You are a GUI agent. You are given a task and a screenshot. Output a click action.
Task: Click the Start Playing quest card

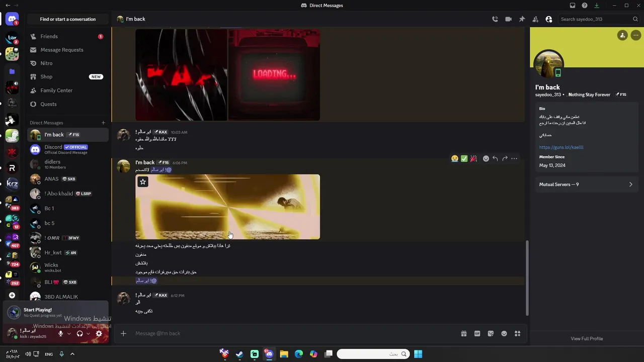pyautogui.click(x=55, y=312)
